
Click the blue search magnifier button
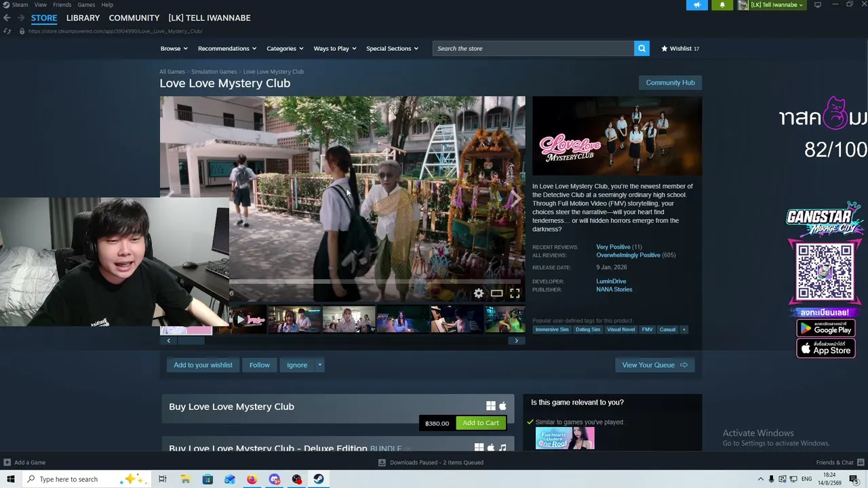click(x=642, y=48)
